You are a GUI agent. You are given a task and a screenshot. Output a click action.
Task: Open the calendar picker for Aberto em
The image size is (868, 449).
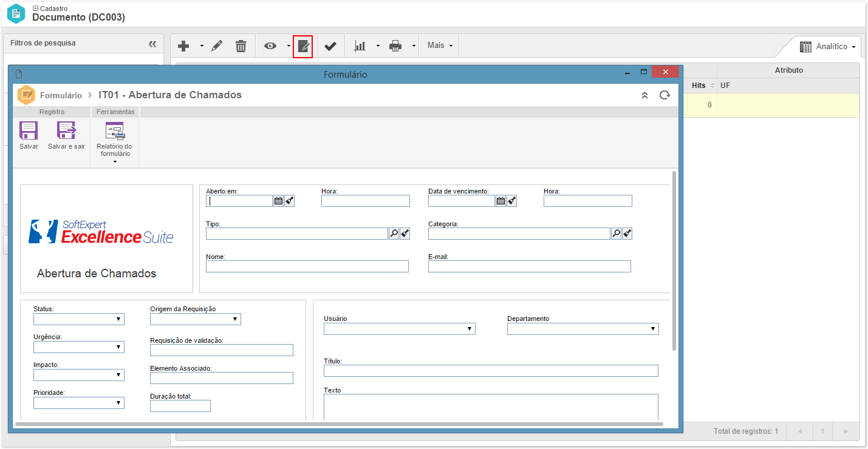278,201
